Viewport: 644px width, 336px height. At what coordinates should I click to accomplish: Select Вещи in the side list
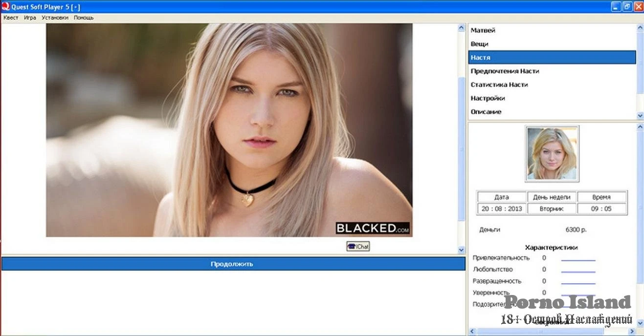[x=479, y=44]
